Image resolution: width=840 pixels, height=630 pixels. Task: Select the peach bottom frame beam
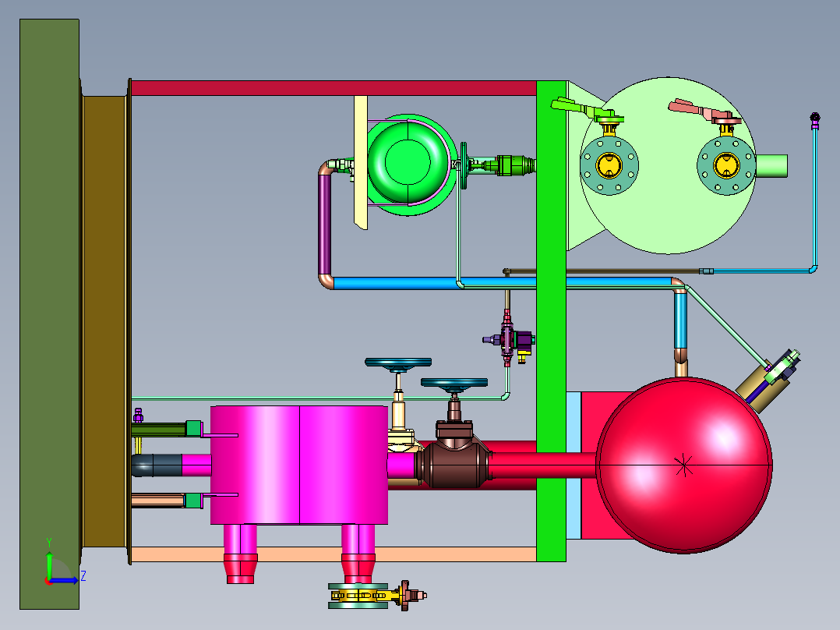334,554
